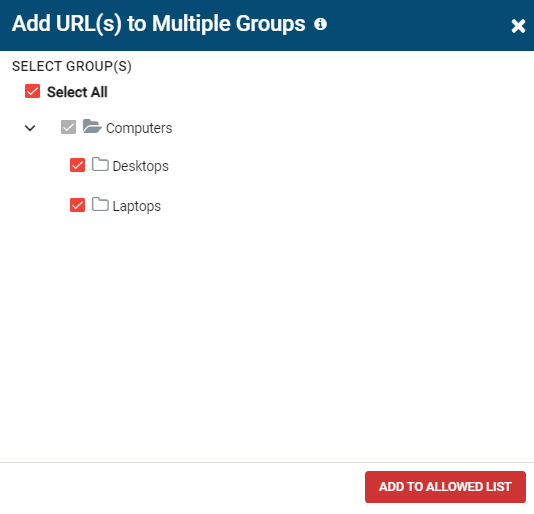Click the folder icon next to Laptops

[x=100, y=204]
